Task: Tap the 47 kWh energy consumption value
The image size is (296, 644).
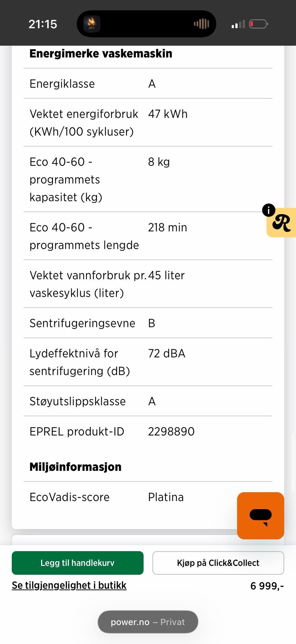Action: 168,114
